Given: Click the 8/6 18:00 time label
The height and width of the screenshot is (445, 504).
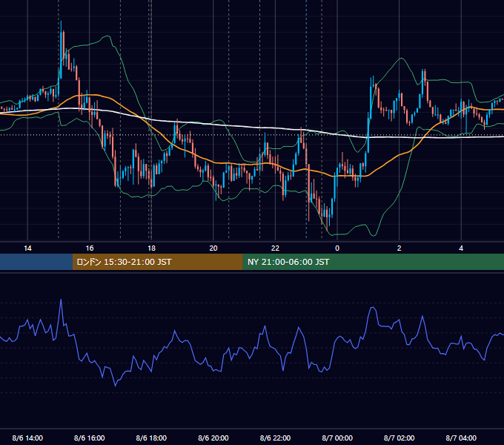Looking at the screenshot, I should (151, 438).
